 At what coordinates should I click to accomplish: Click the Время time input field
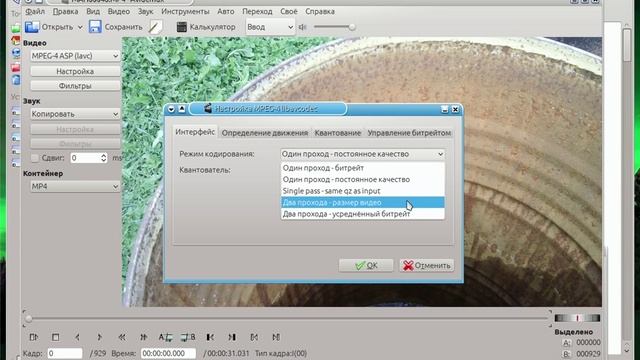tap(168, 353)
